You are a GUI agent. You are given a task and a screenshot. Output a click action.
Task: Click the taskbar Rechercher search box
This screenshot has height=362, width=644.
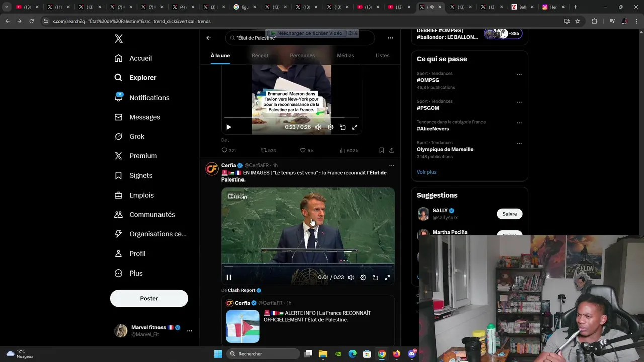pyautogui.click(x=263, y=354)
